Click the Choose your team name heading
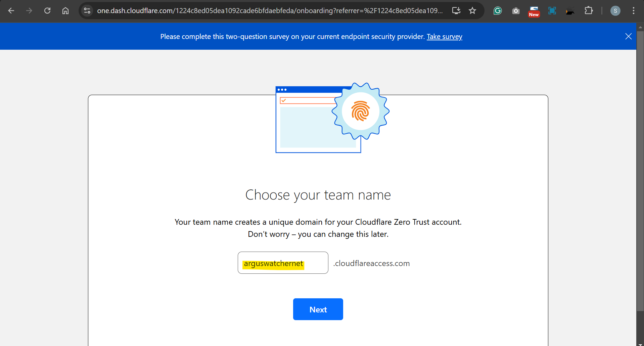Image resolution: width=644 pixels, height=346 pixels. pyautogui.click(x=318, y=195)
